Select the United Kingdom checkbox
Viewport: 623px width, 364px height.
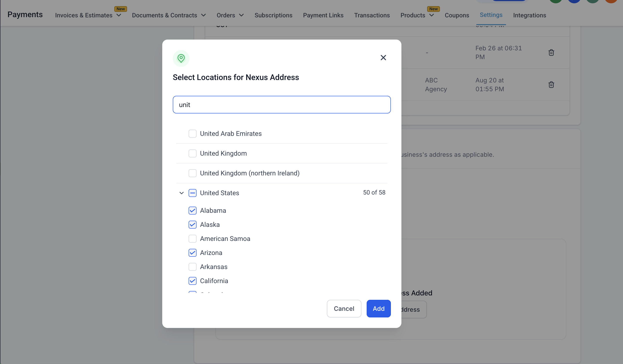(x=192, y=153)
